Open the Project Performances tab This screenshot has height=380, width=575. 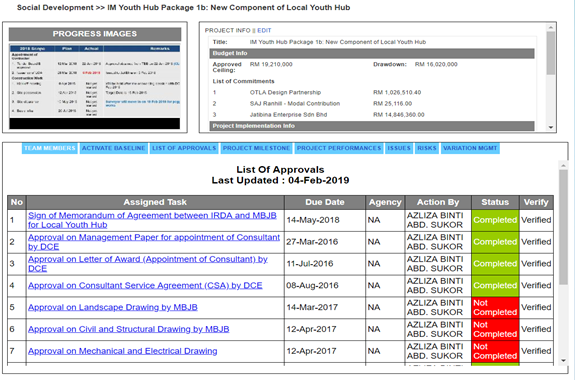point(339,148)
